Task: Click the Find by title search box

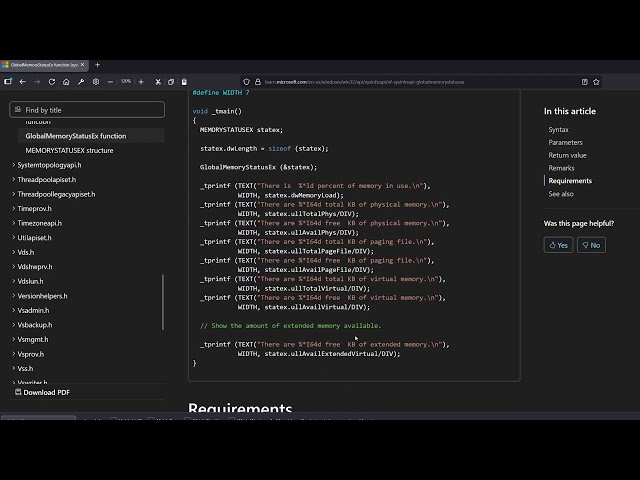Action: pos(87,110)
